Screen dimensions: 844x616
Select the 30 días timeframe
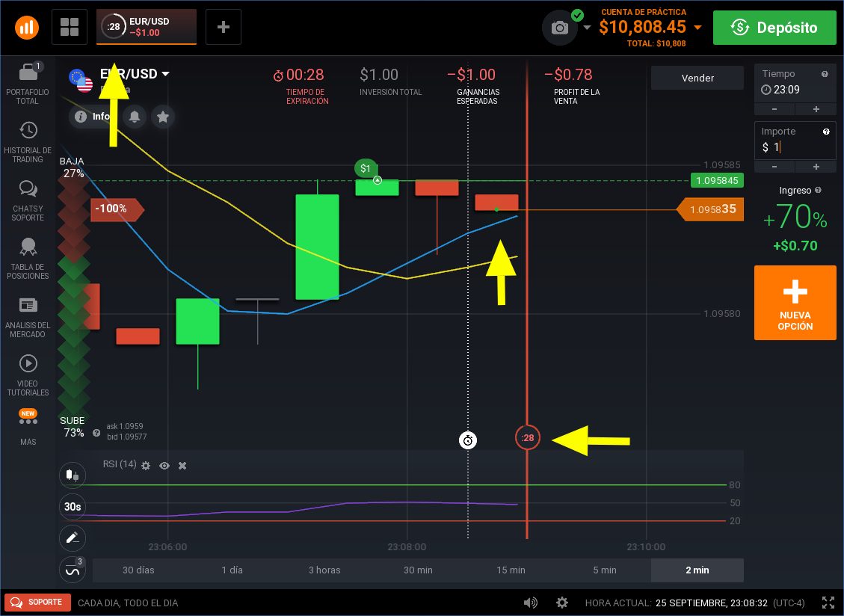pos(138,570)
